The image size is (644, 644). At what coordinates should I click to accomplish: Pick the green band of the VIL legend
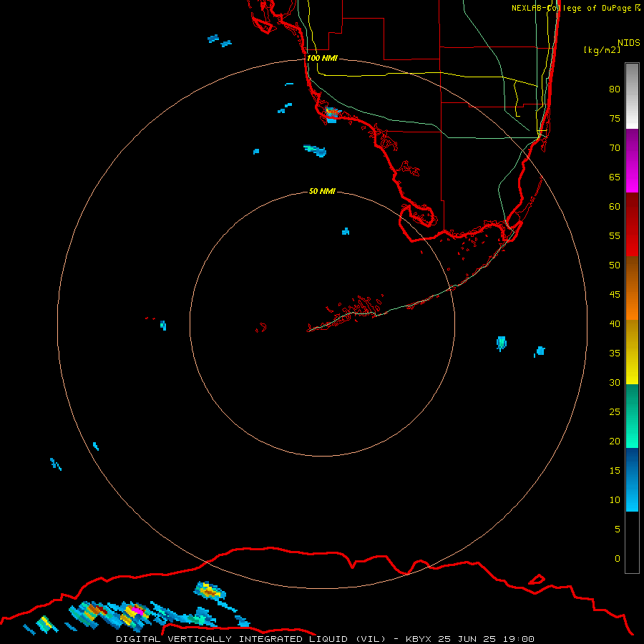(632, 416)
